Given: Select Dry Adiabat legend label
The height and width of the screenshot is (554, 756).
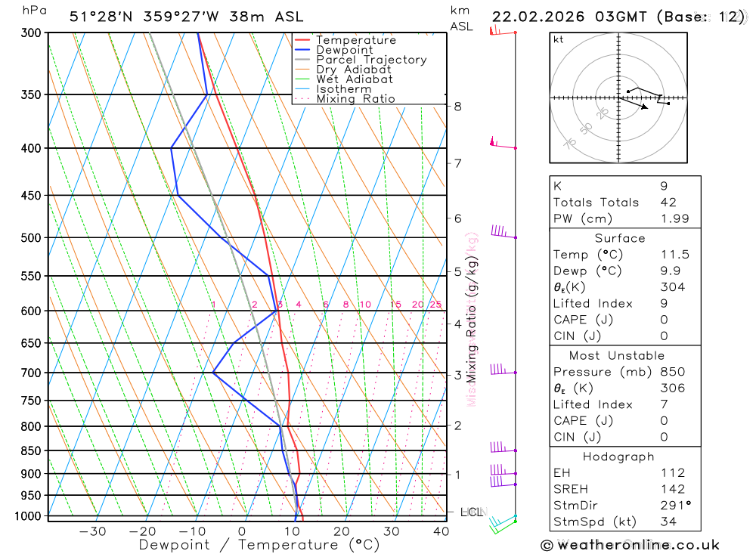Looking at the screenshot, I should (x=353, y=70).
